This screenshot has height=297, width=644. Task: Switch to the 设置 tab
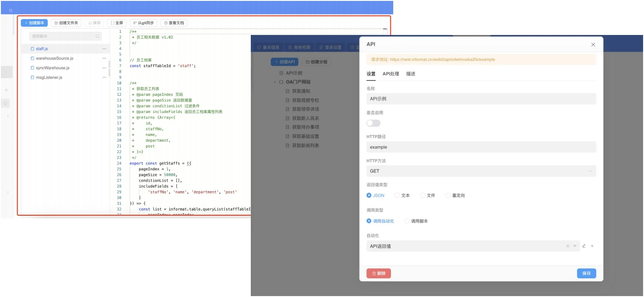371,74
